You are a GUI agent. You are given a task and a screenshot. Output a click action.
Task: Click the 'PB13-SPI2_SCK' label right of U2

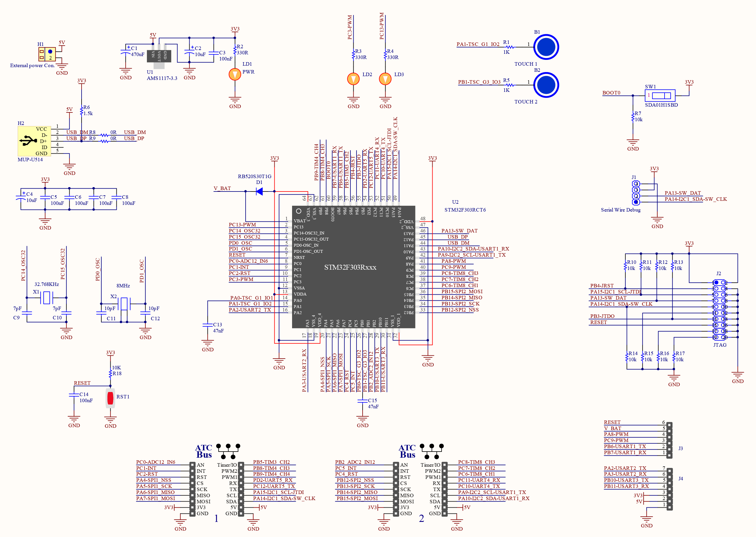pyautogui.click(x=460, y=304)
